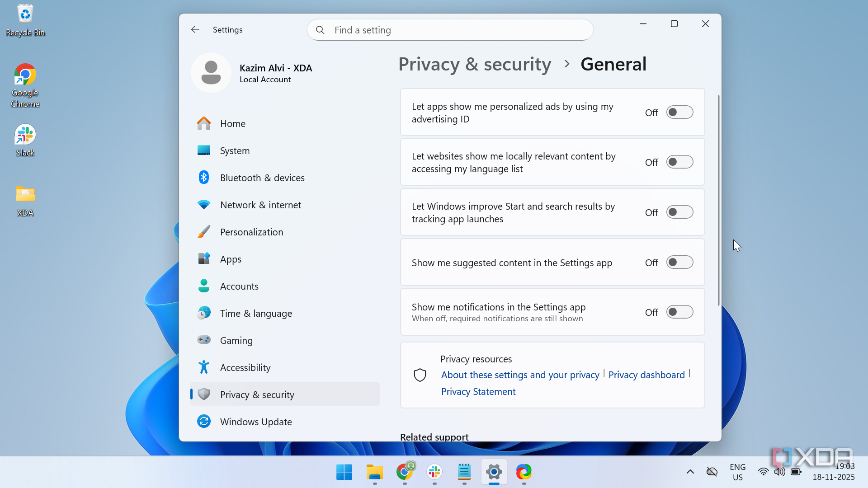The image size is (868, 488).
Task: Enable personalized ads advertising ID toggle
Action: (x=679, y=113)
